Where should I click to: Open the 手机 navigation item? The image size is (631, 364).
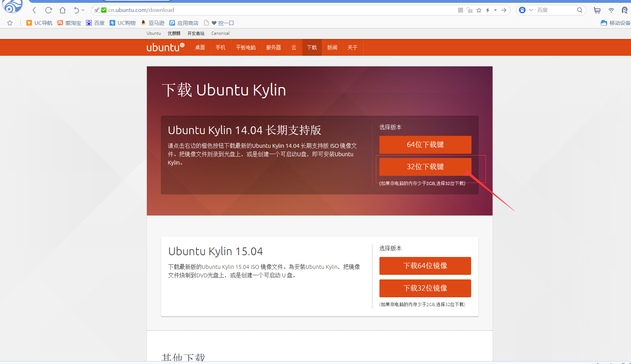click(221, 47)
